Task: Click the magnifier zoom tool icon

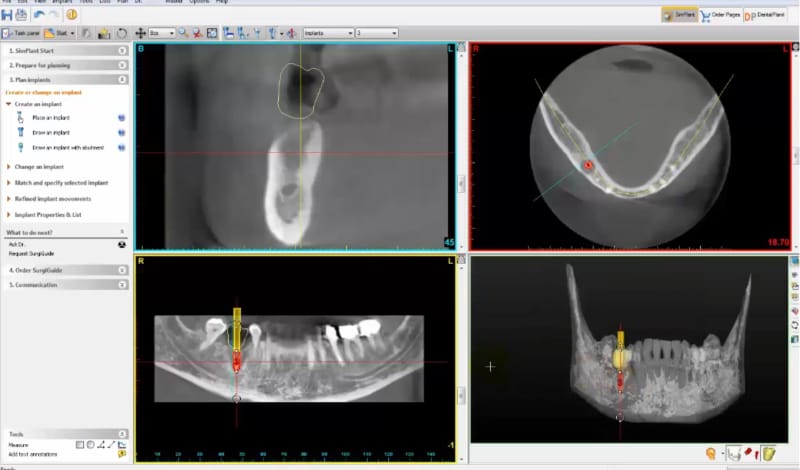Action: tap(183, 33)
